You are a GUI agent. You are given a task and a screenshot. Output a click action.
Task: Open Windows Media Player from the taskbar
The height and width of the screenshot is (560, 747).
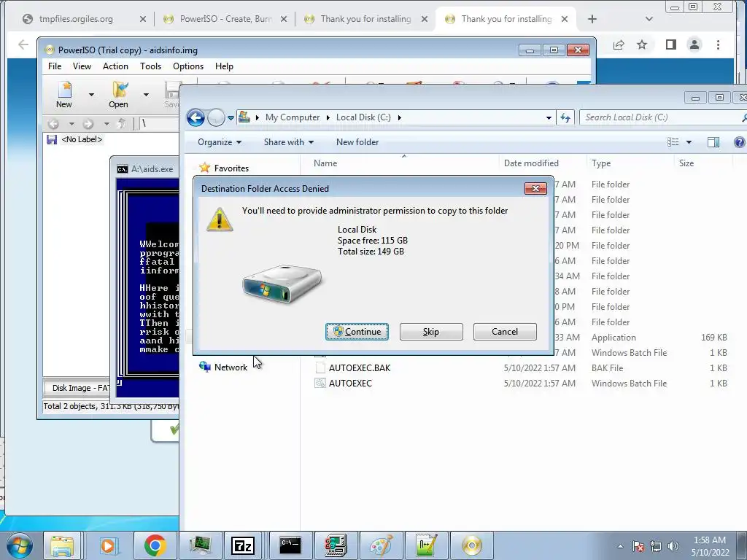pos(108,545)
